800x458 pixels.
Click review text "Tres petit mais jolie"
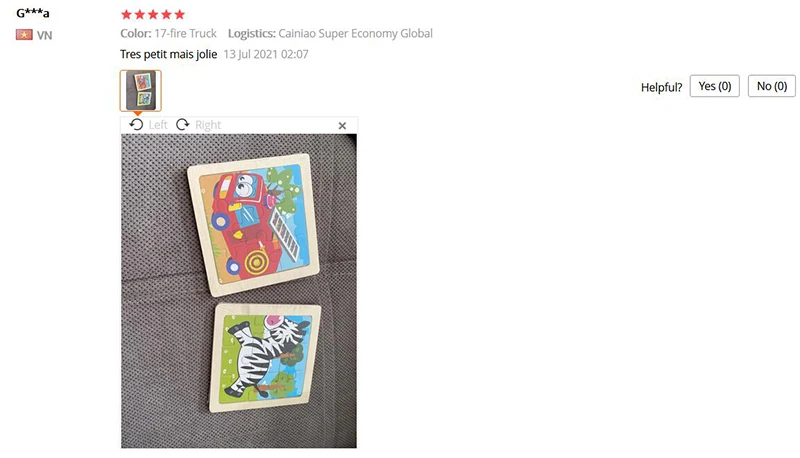pyautogui.click(x=168, y=54)
